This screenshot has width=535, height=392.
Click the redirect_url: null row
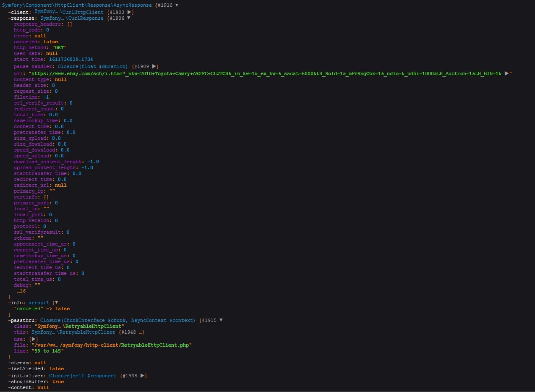click(40, 185)
